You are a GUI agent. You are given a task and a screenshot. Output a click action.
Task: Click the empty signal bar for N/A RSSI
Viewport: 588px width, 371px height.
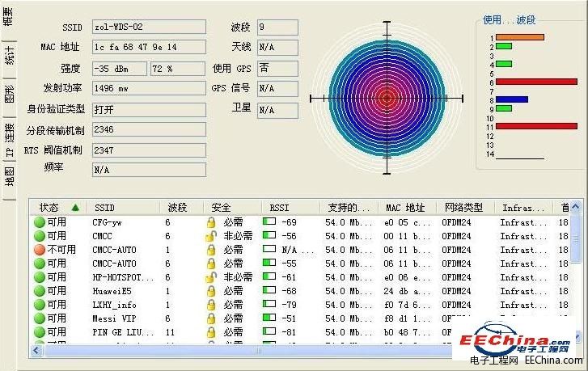click(269, 249)
